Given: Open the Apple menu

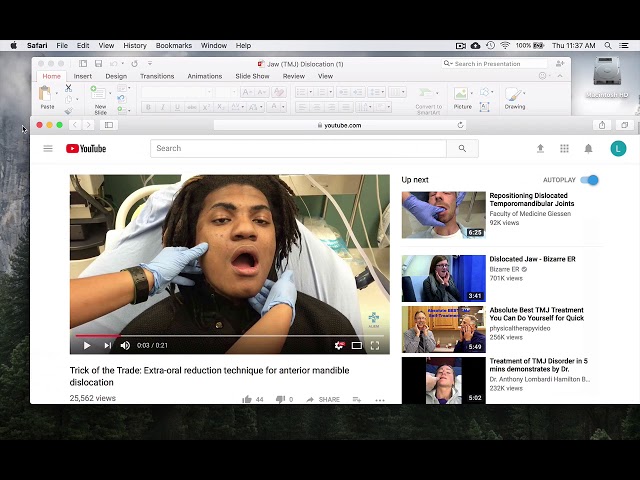Looking at the screenshot, I should pos(13,45).
